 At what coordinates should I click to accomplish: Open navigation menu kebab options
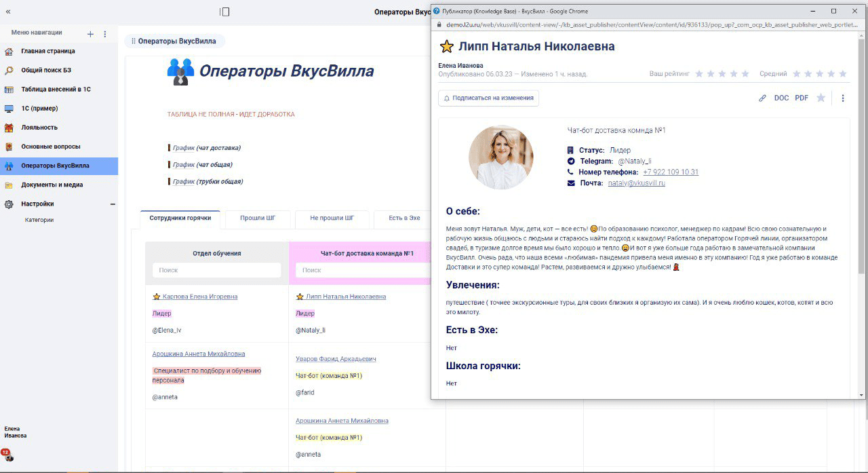[105, 34]
